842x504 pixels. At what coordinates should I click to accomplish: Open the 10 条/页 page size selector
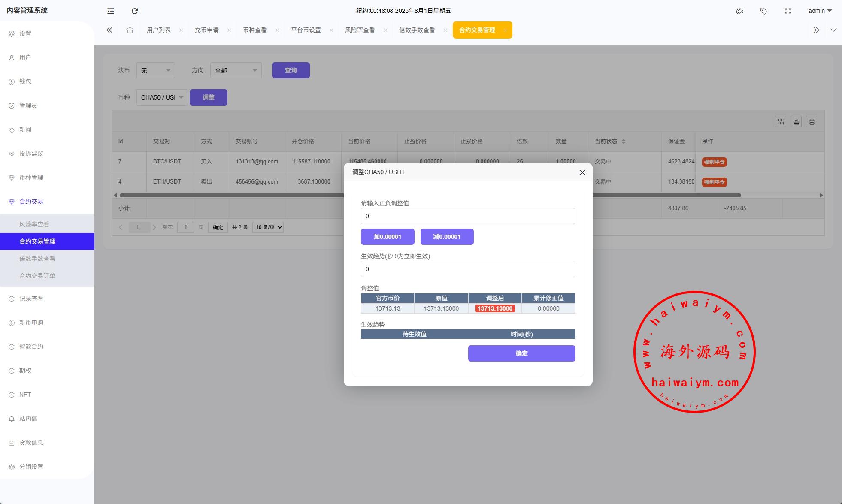click(268, 227)
